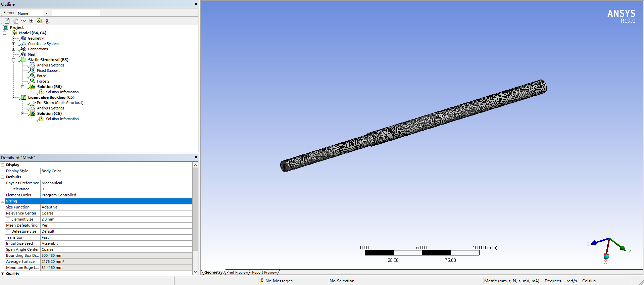Click the Display Style value Body Color
Viewport: 644px width, 285px height.
[116, 171]
